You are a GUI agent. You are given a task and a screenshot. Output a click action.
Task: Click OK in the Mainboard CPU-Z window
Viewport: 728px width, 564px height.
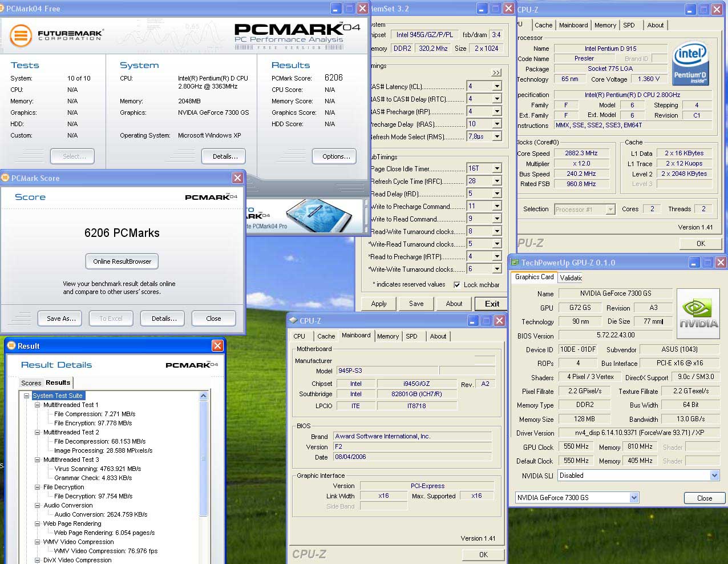(x=483, y=554)
